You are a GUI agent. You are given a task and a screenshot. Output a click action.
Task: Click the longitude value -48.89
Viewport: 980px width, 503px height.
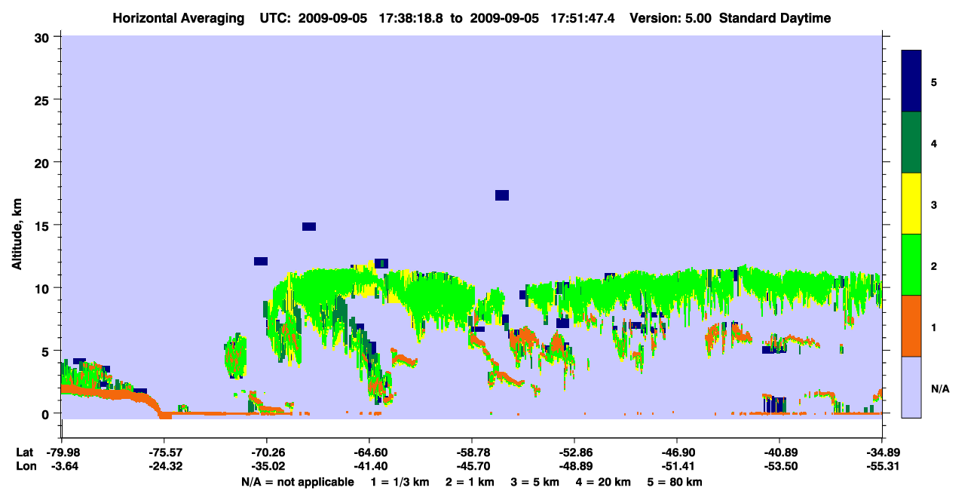574,467
